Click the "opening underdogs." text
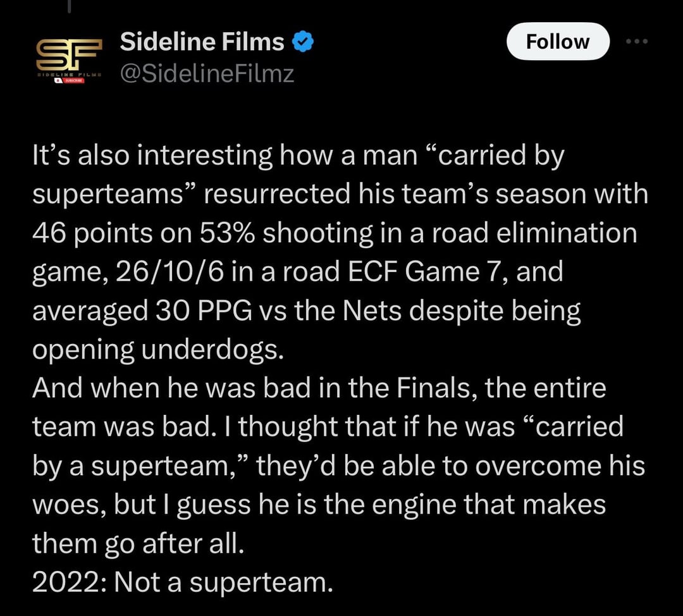 157,349
